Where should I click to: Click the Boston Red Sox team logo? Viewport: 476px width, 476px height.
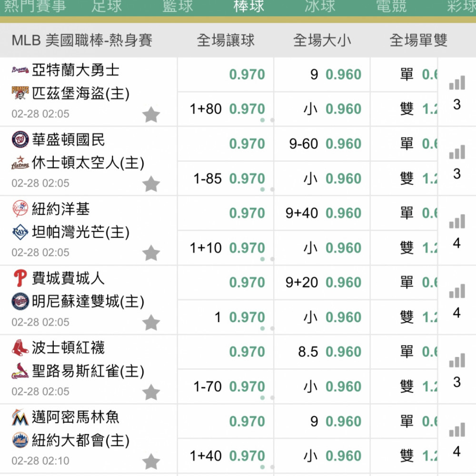(x=20, y=347)
